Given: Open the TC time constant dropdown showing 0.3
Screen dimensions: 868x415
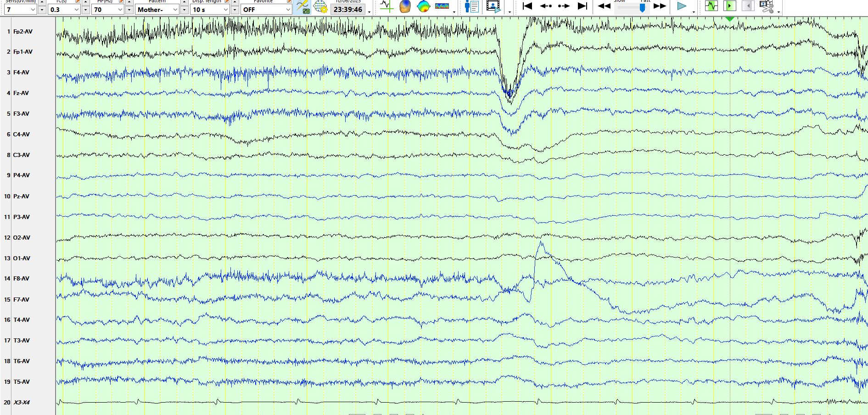Looking at the screenshot, I should coord(64,9).
